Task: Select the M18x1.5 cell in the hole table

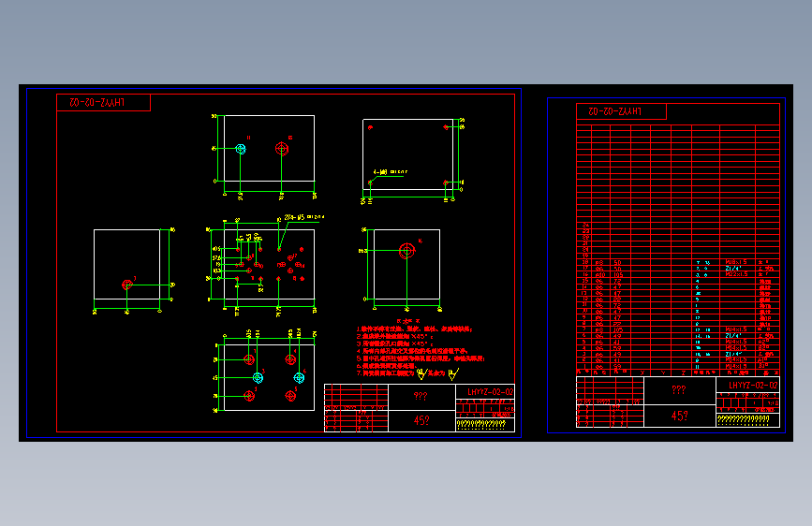Action: click(x=736, y=262)
